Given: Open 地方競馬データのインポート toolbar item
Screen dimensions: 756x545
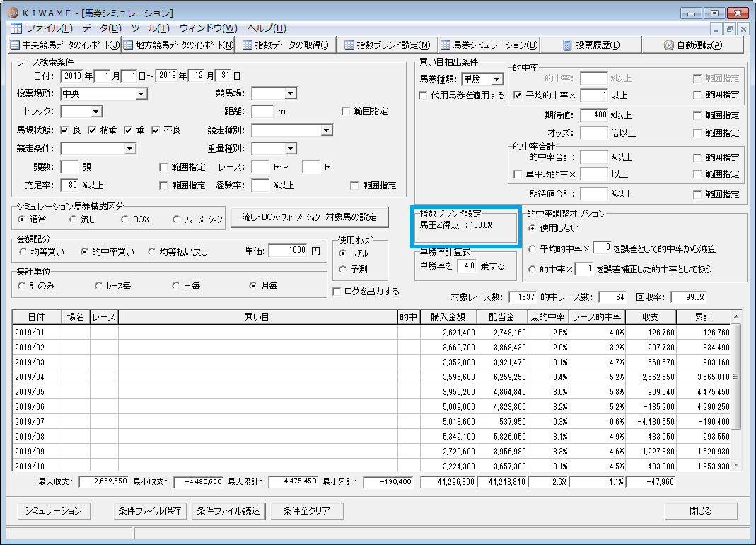Looking at the screenshot, I should point(178,45).
